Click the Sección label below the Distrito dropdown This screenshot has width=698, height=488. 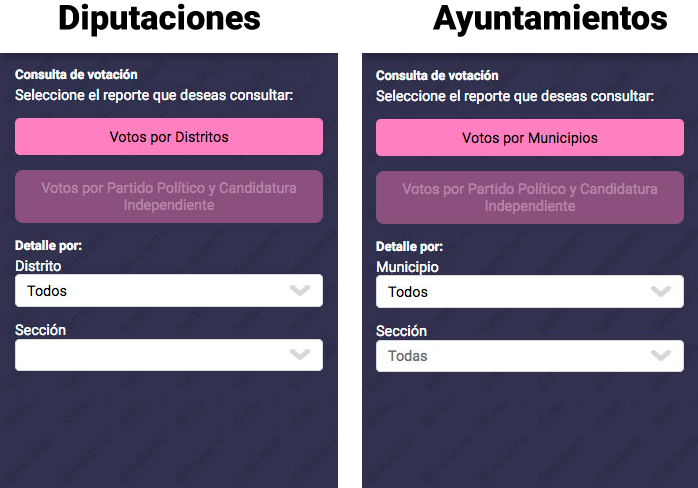tap(40, 330)
